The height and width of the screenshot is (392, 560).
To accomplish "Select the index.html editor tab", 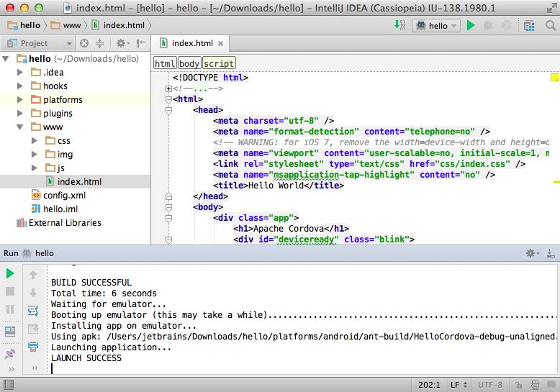I will [191, 43].
